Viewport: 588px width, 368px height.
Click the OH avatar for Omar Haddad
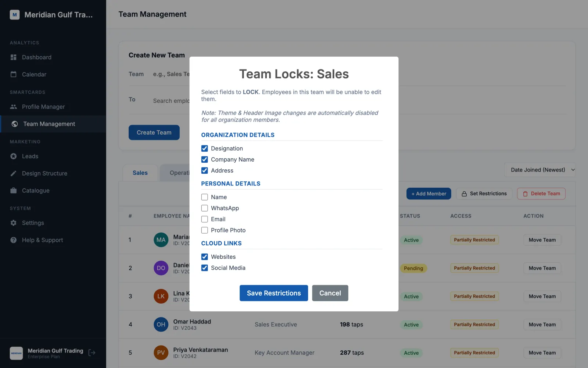pos(161,325)
